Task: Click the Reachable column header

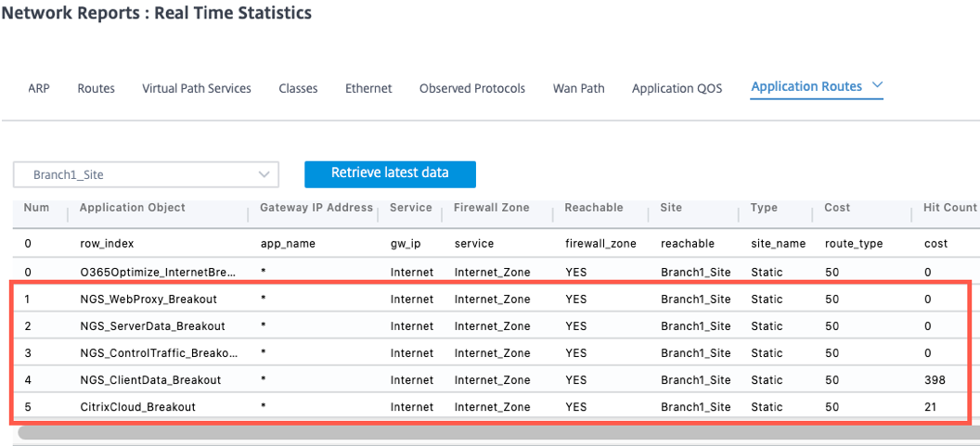Action: (x=594, y=208)
